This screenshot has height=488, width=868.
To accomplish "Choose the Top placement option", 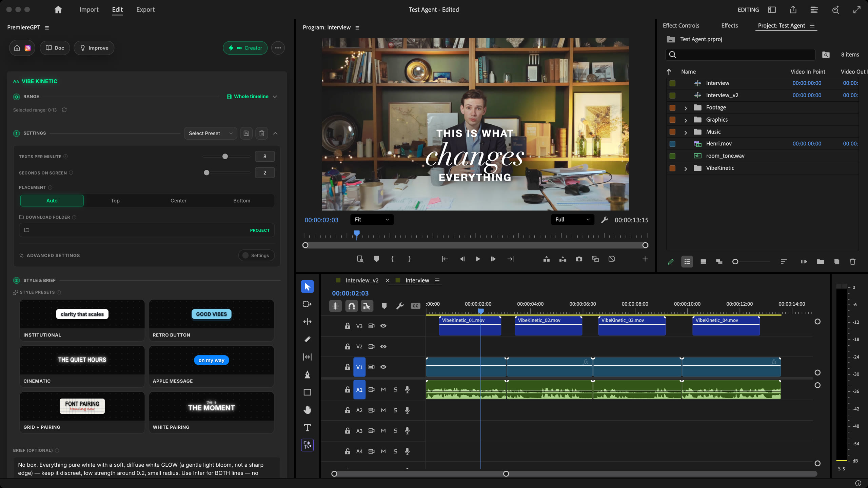I will click(x=115, y=201).
